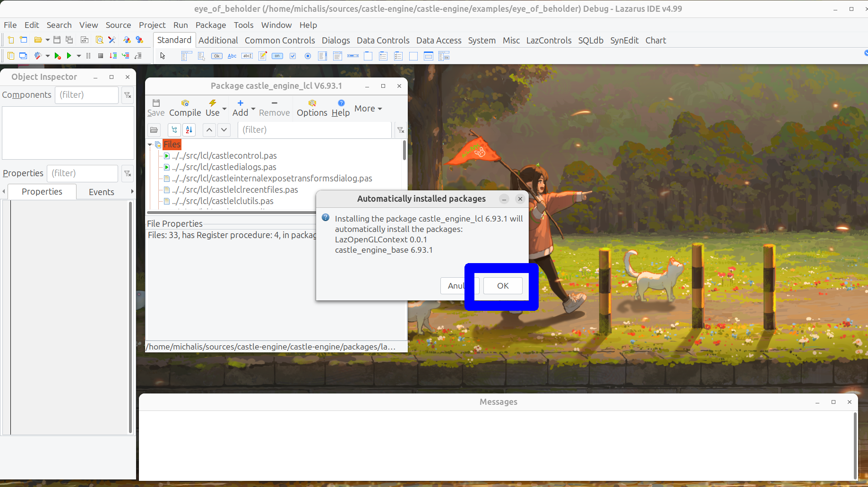This screenshot has height=487, width=868.
Task: Pick the TMemo component icon
Action: point(263,56)
